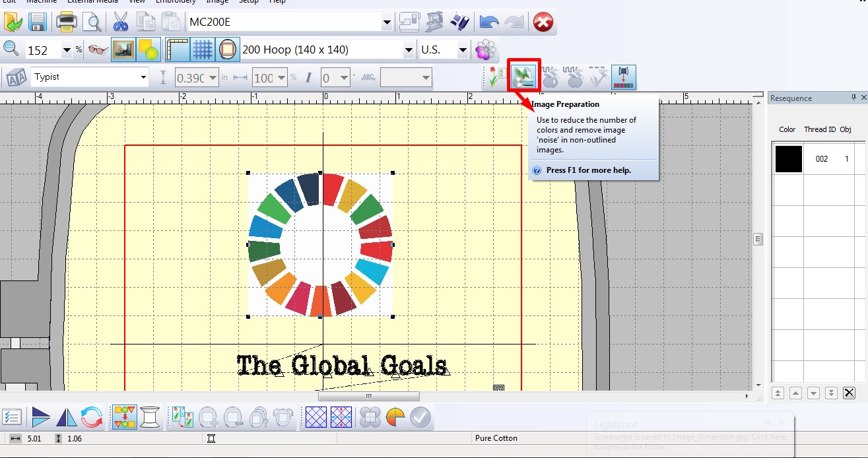Click the Move to Start button in Resequence
The height and width of the screenshot is (458, 868).
point(778,393)
